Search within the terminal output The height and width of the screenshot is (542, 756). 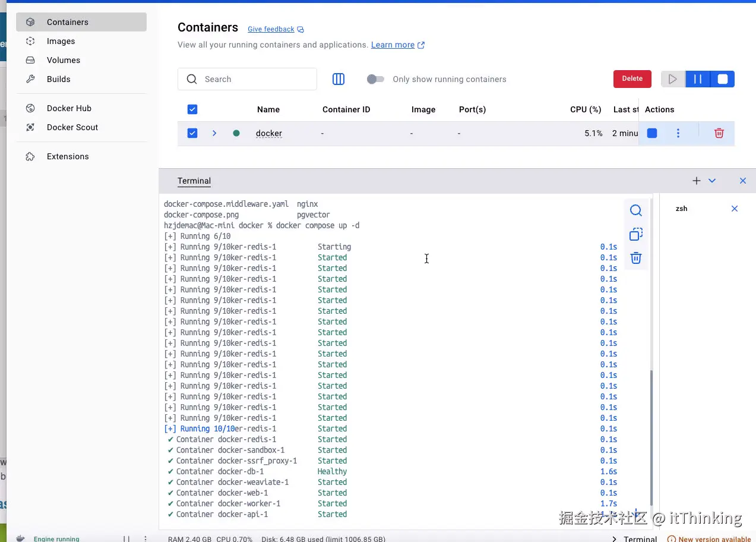pos(636,210)
